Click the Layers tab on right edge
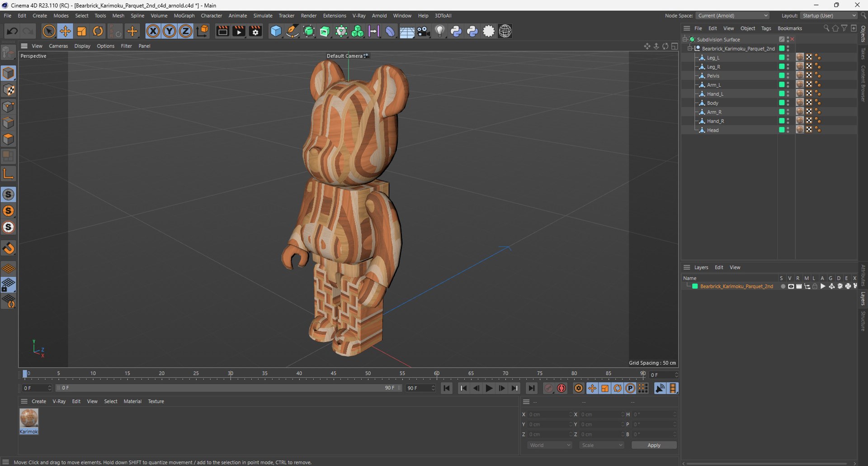The image size is (868, 466). click(863, 299)
